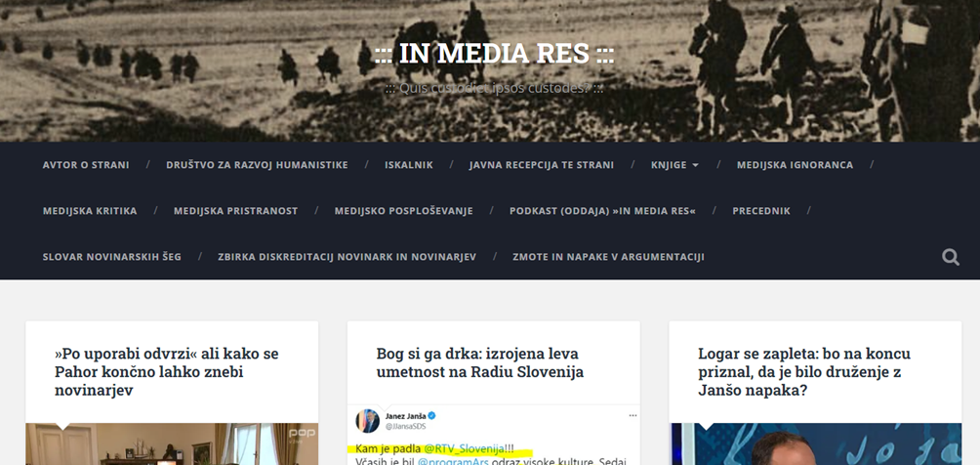Open SLOVAR NOVINARSKIH ŠEG page

point(112,257)
